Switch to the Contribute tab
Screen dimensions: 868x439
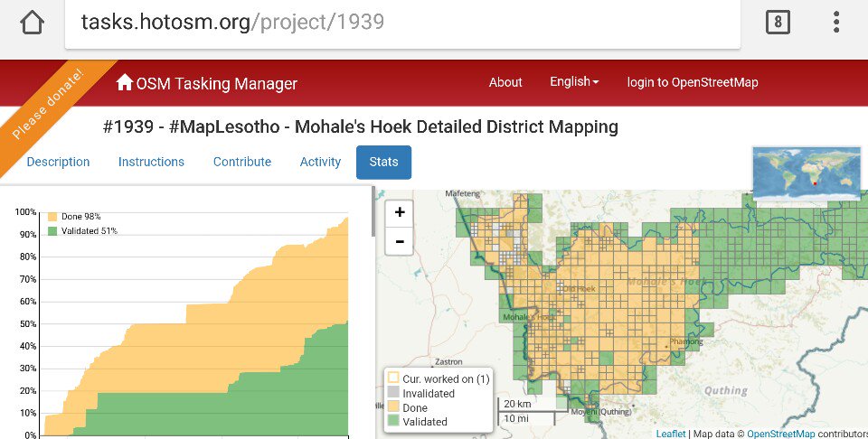click(x=242, y=162)
